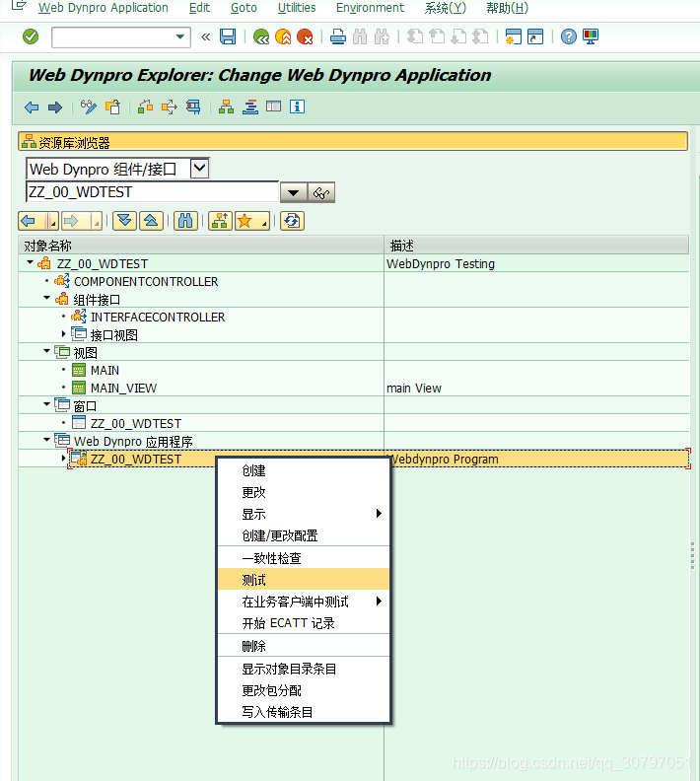Open the Edit menu
The height and width of the screenshot is (781, 700).
click(199, 8)
